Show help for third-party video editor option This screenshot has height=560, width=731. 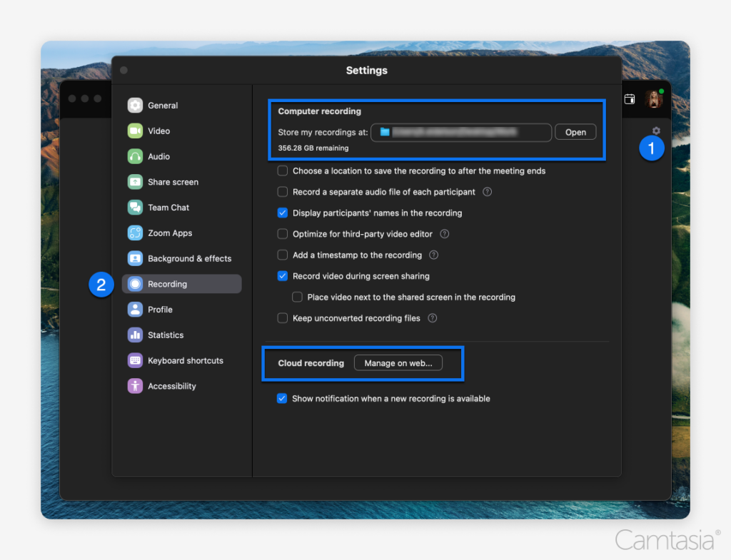[x=445, y=234]
